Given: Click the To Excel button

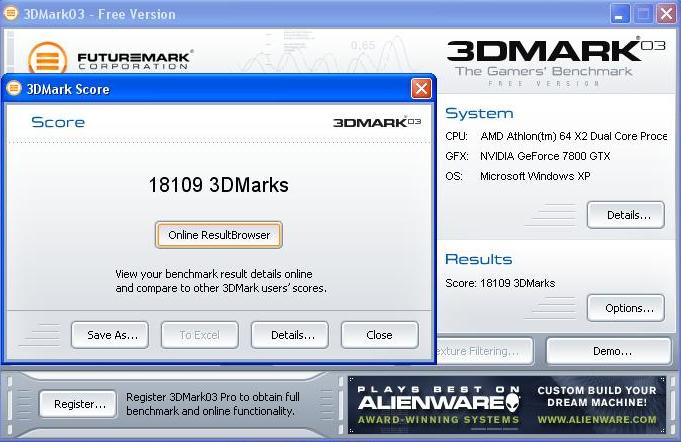Looking at the screenshot, I should 200,335.
